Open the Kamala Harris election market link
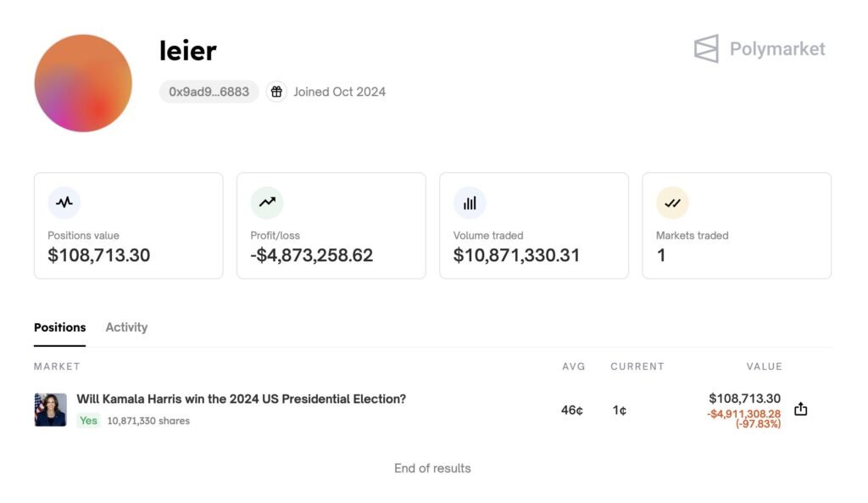This screenshot has height=503, width=868. pos(242,399)
